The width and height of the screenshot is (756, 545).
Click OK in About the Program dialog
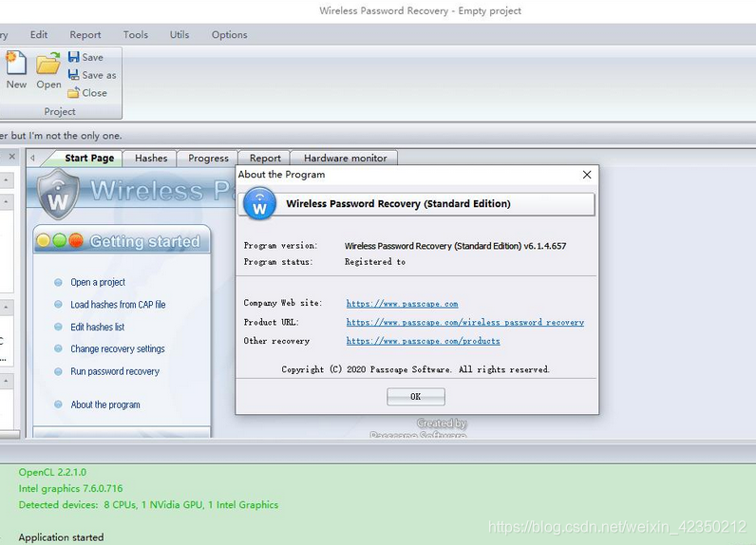416,397
